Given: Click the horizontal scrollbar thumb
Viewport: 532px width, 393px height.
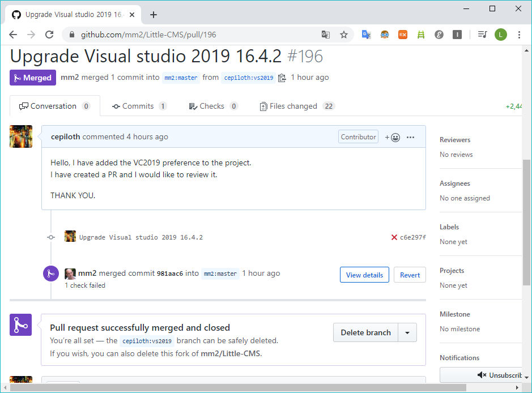Looking at the screenshot, I should tap(238, 387).
